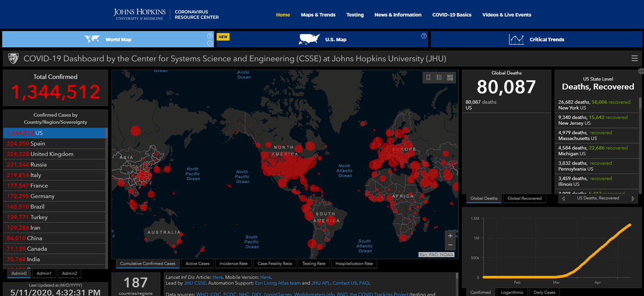
Task: Open the World Map globe icon
Action: [x=92, y=39]
